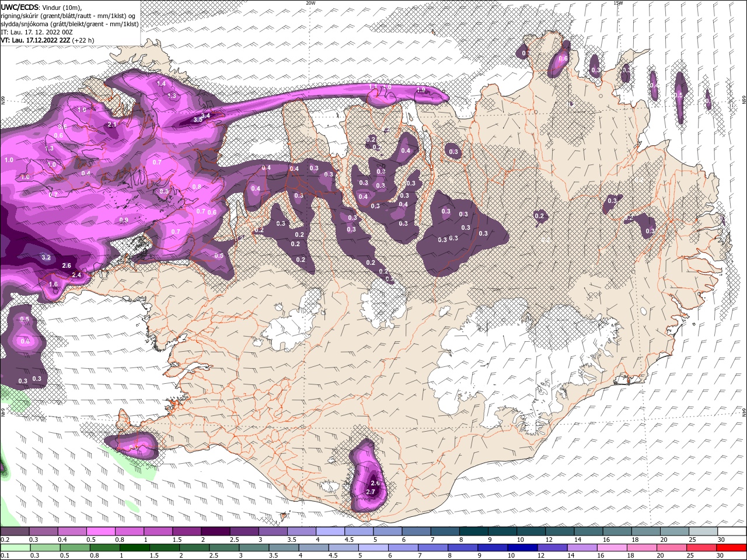This screenshot has height=560, width=747.
Task: Click the 10 label in top legend row
Action: pyautogui.click(x=520, y=540)
